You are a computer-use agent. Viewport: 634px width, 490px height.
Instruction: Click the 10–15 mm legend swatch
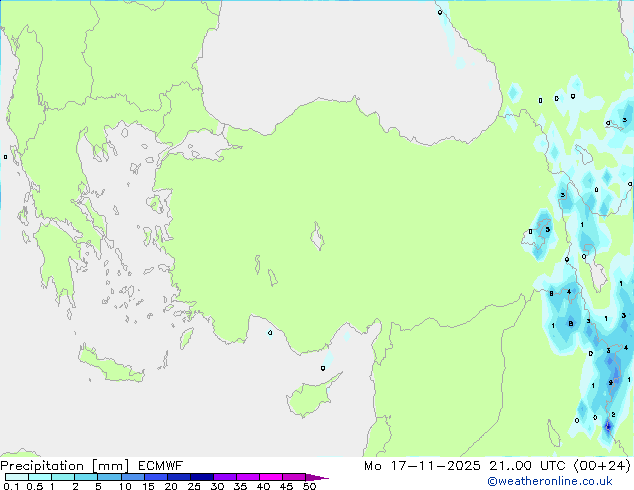click(132, 477)
